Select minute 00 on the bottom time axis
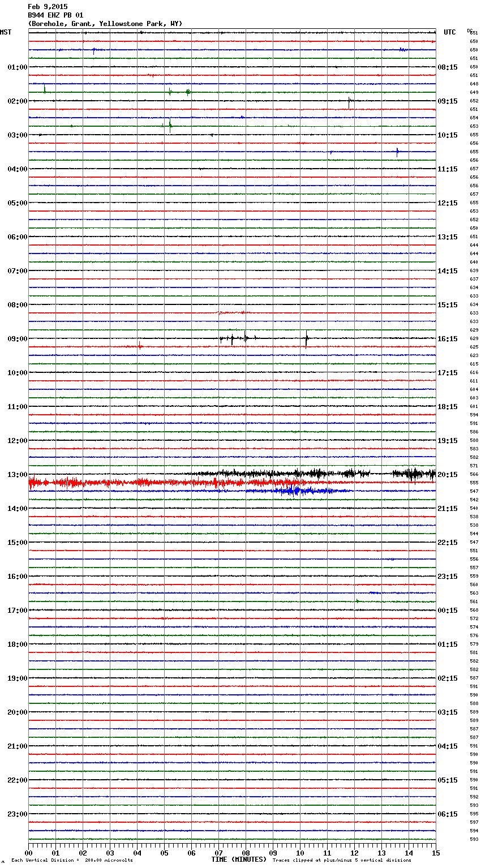This screenshot has height=868, width=481. click(x=29, y=853)
